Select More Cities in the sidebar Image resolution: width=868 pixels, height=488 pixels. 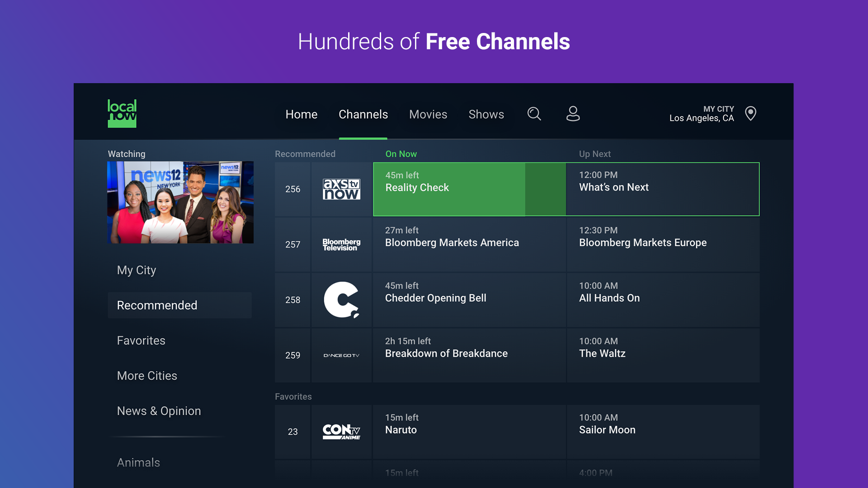[146, 375]
